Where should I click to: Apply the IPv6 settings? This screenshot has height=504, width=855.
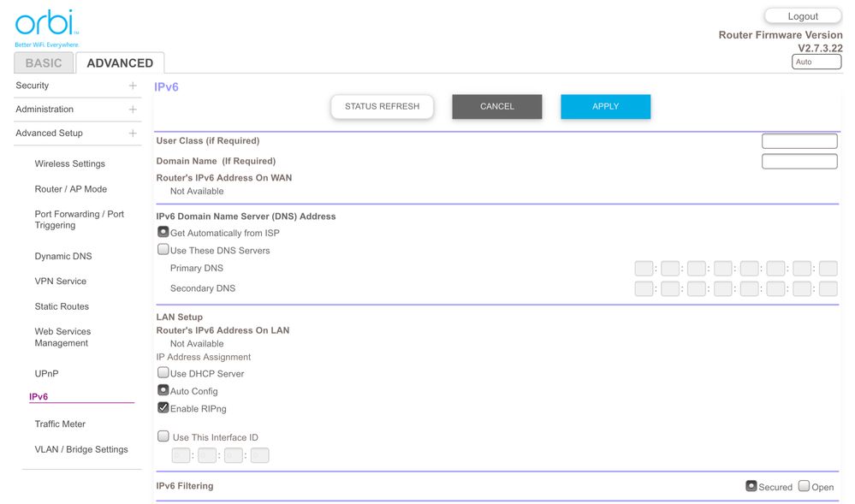[x=605, y=107]
